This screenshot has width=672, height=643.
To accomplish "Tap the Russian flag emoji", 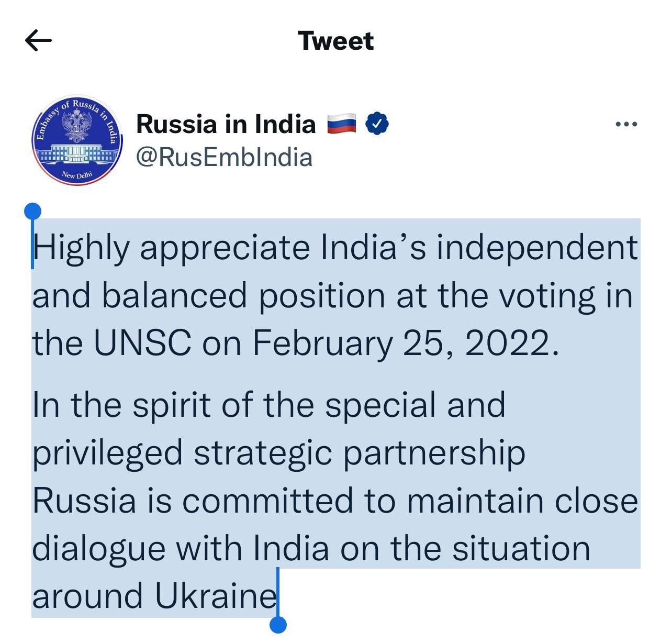I will (341, 124).
